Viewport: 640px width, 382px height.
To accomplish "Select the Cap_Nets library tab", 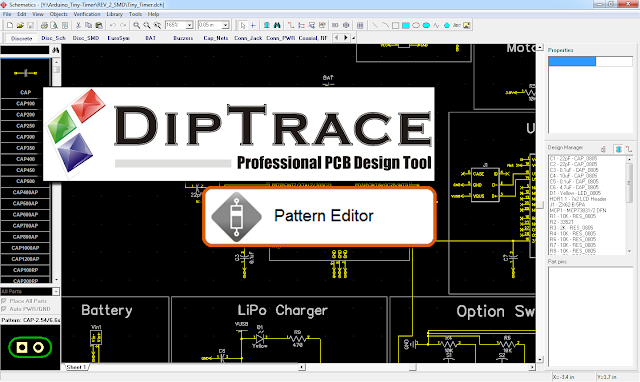I will pos(216,38).
